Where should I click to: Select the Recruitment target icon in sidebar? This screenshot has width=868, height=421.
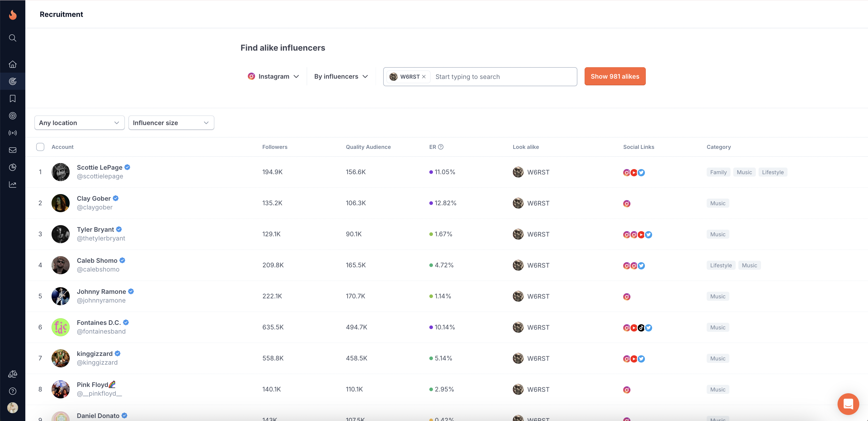click(x=12, y=81)
